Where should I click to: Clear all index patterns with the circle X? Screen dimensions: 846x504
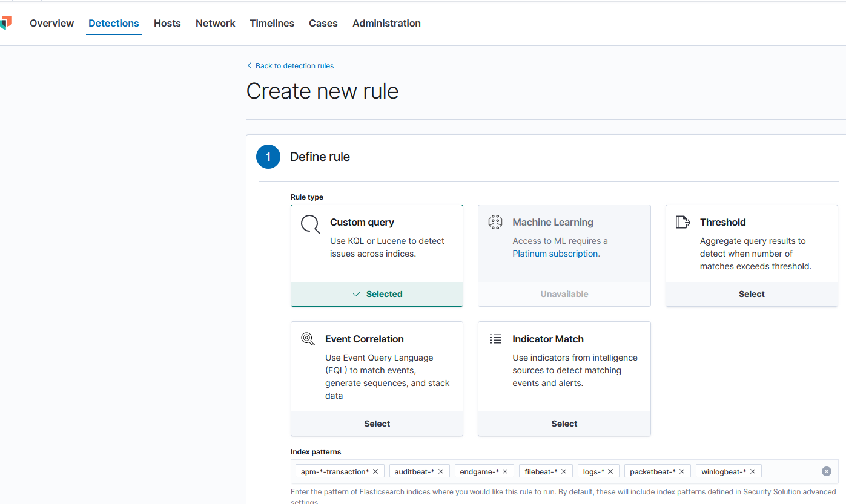[827, 471]
